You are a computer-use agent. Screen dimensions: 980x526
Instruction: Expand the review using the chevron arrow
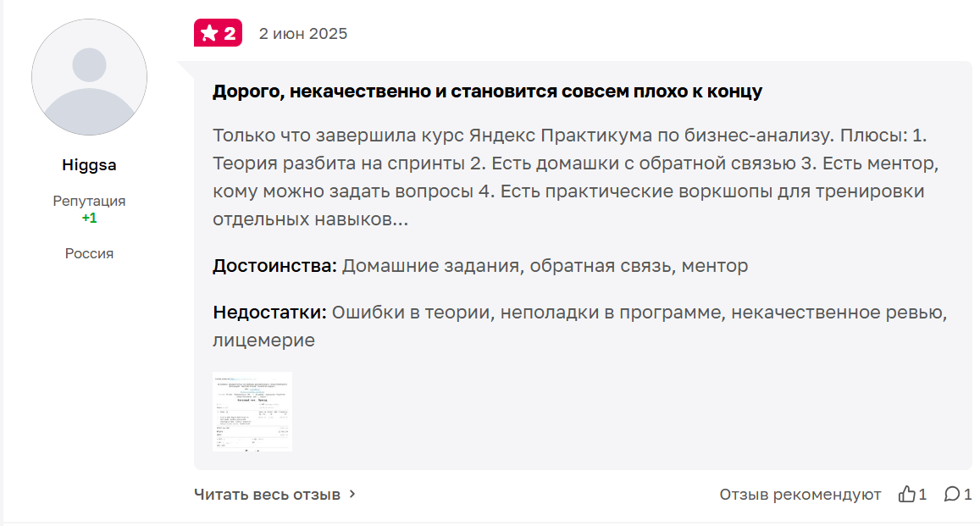click(x=353, y=494)
